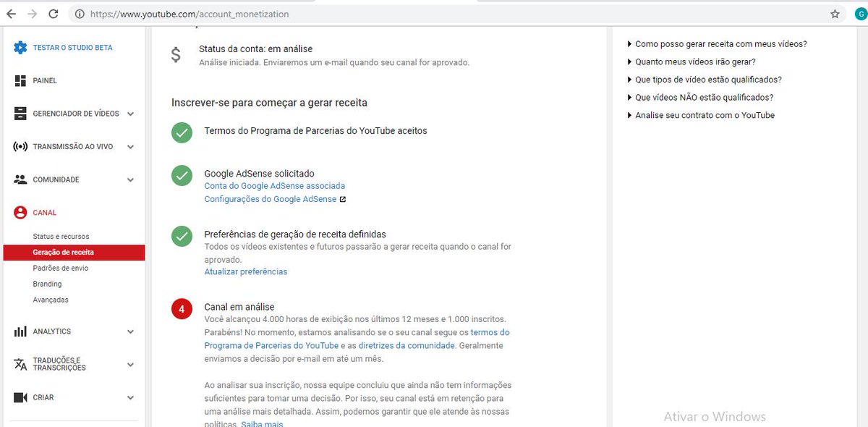Click 'Status da conta: em análise' text
Image resolution: width=868 pixels, height=427 pixels.
[x=256, y=49]
